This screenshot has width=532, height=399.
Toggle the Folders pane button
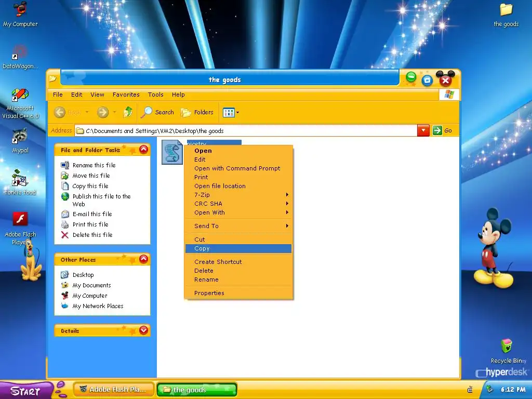197,112
